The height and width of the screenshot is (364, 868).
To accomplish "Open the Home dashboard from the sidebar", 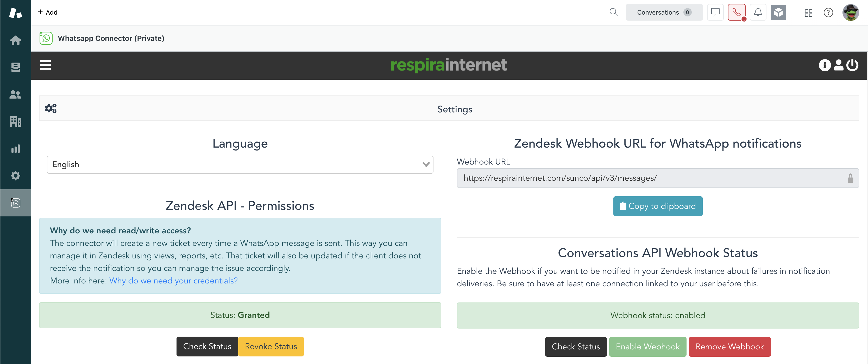I will (16, 40).
